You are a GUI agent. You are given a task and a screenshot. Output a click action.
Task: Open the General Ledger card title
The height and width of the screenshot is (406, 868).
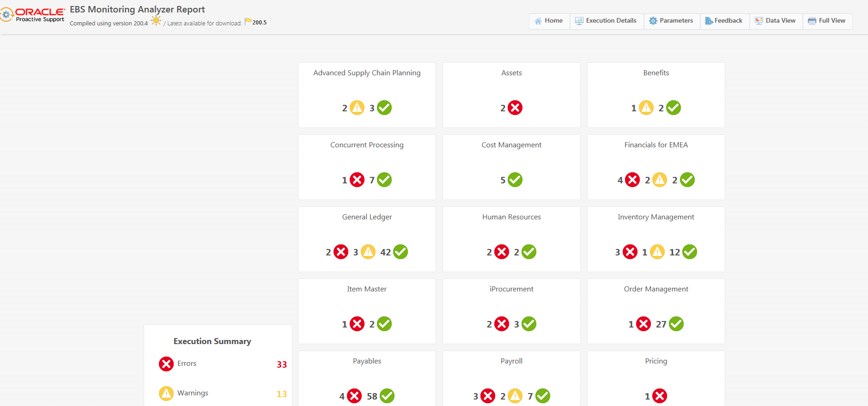pyautogui.click(x=367, y=217)
